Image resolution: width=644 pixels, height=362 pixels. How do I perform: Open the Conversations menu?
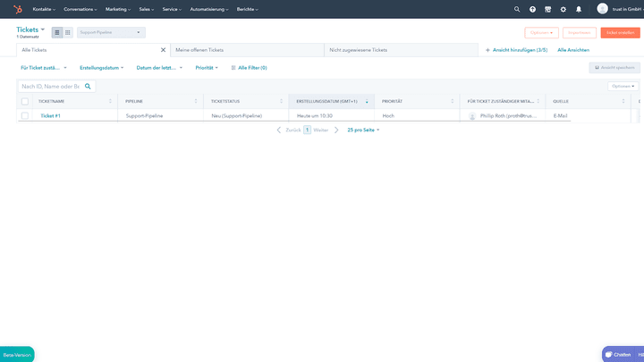coord(80,9)
